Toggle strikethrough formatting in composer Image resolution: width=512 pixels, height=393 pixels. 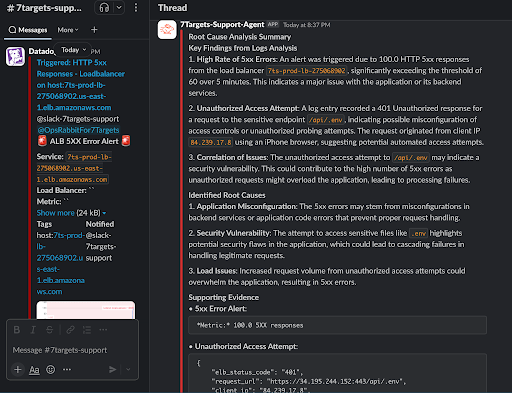(x=49, y=330)
